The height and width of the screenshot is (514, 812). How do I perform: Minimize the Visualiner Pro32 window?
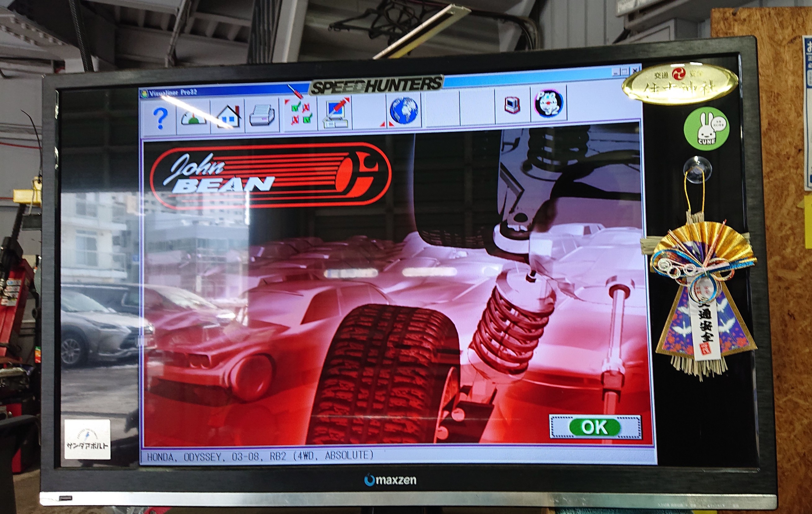[615, 72]
